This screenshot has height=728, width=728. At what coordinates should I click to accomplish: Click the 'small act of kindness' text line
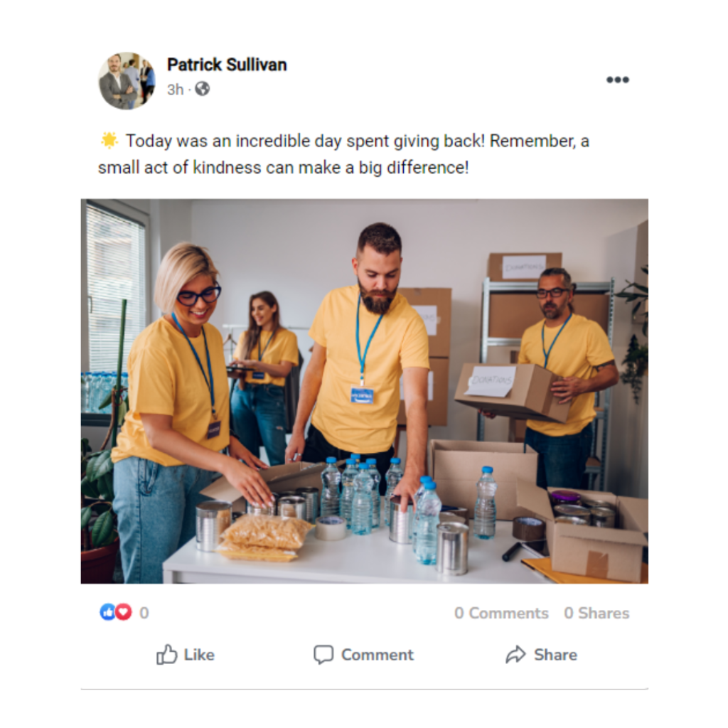tap(283, 168)
